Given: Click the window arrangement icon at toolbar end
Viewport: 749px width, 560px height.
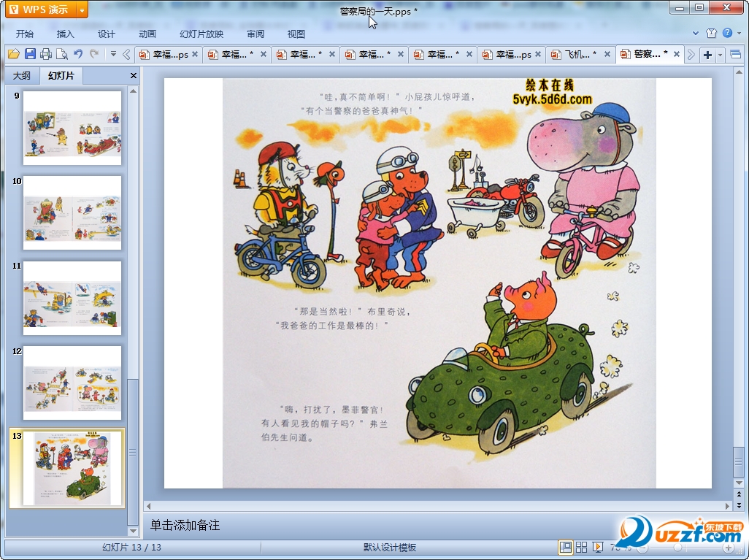Looking at the screenshot, I should click(x=736, y=55).
